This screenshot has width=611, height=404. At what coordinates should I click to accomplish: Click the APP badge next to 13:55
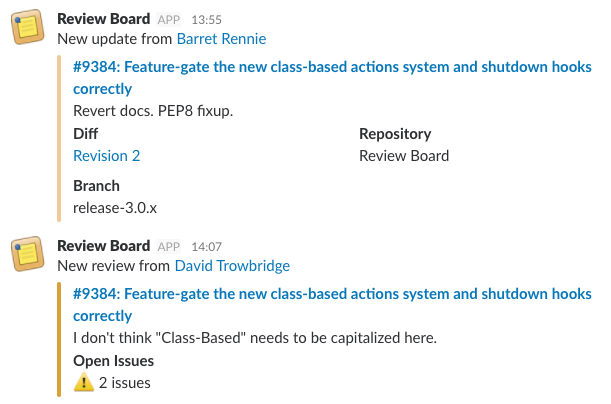click(169, 20)
